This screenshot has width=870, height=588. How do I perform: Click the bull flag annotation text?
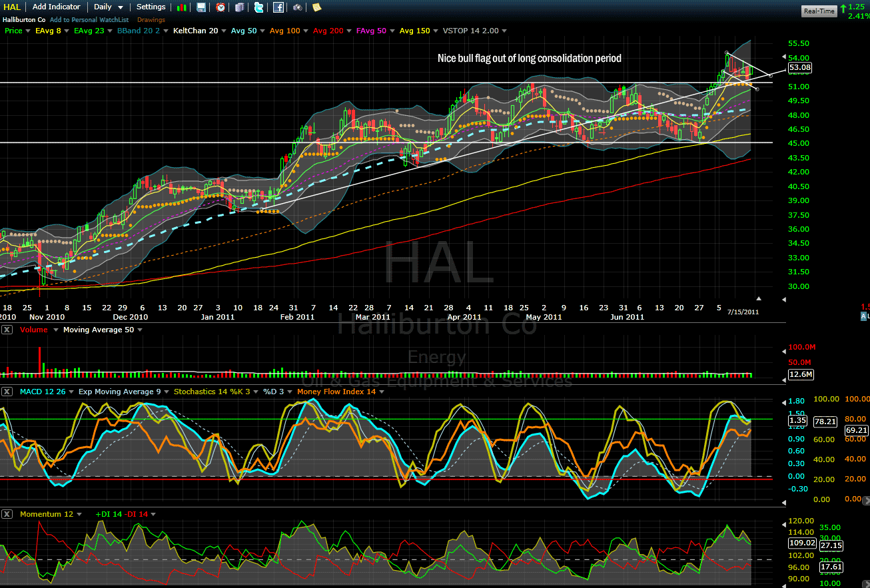[x=530, y=59]
